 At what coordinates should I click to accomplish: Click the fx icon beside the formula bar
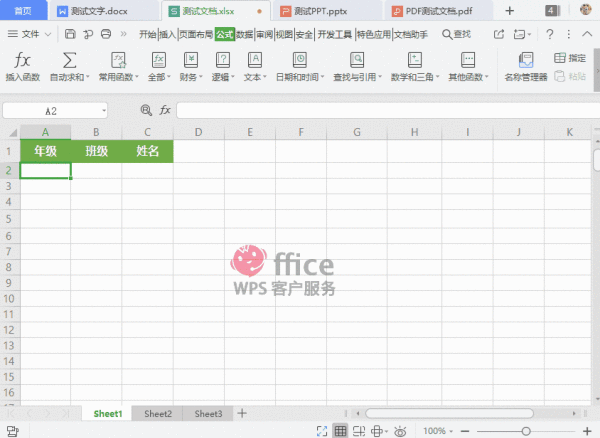[x=166, y=110]
